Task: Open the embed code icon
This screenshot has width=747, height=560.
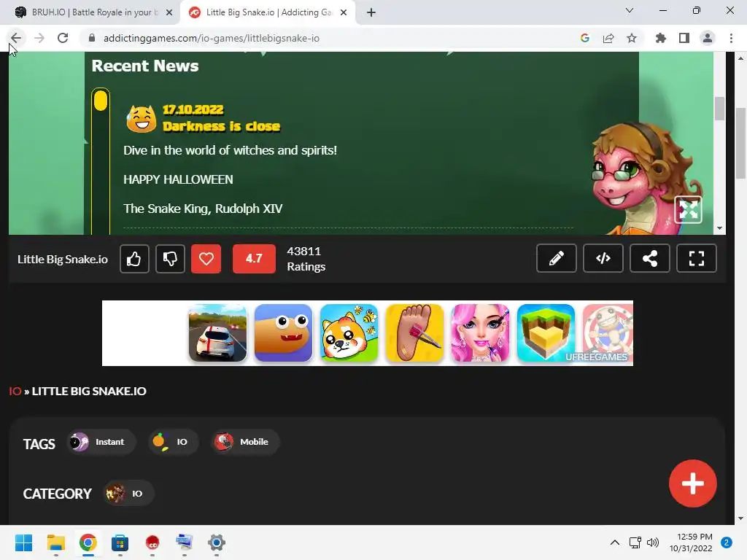Action: coord(603,258)
